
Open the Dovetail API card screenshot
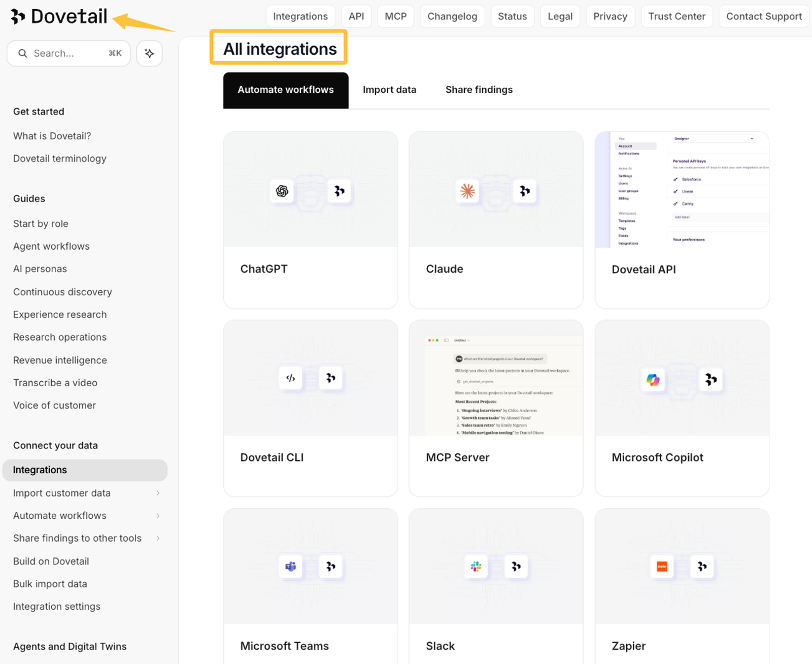point(682,189)
